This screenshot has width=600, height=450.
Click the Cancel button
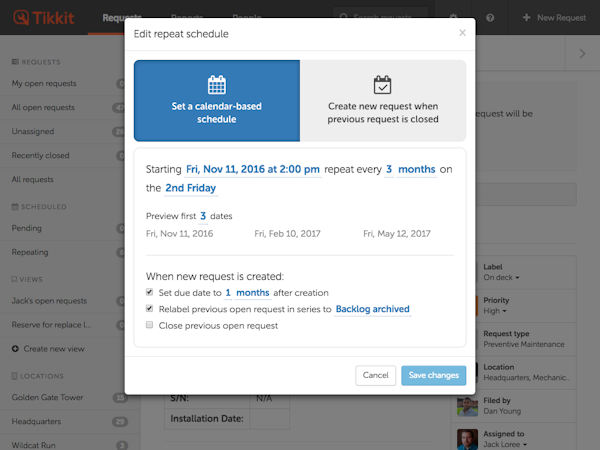point(375,375)
